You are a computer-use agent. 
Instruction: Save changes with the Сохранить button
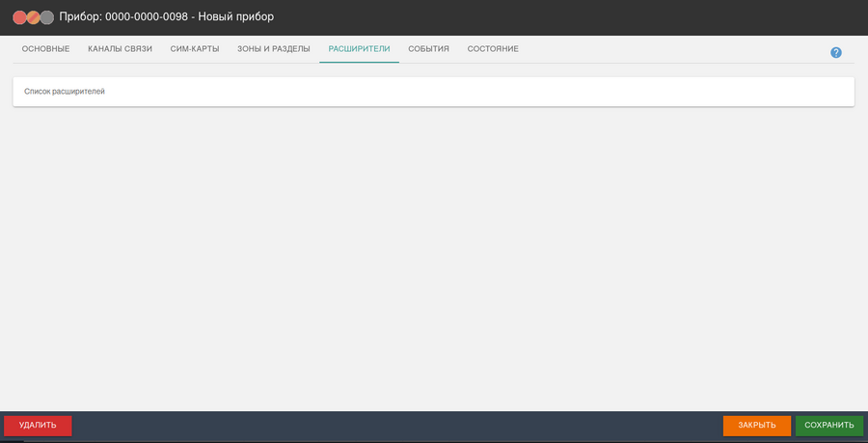point(829,426)
